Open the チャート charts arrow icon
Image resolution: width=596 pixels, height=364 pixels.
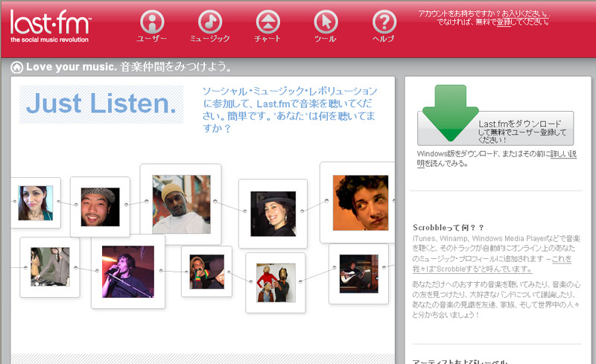(x=268, y=22)
